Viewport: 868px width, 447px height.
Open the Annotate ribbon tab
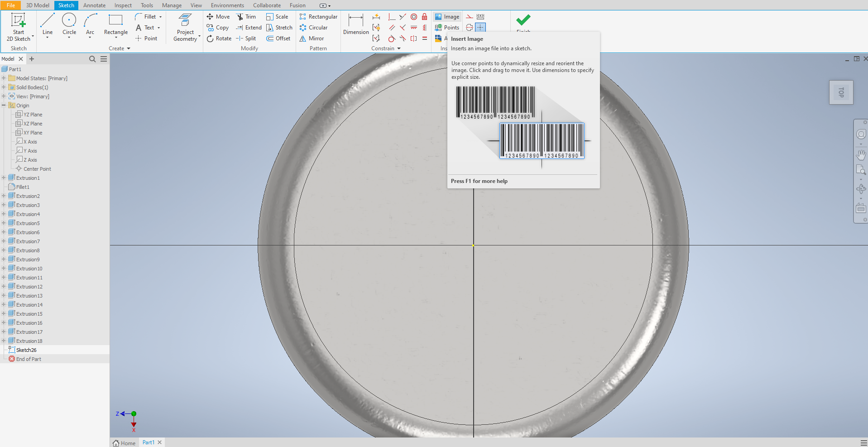94,5
